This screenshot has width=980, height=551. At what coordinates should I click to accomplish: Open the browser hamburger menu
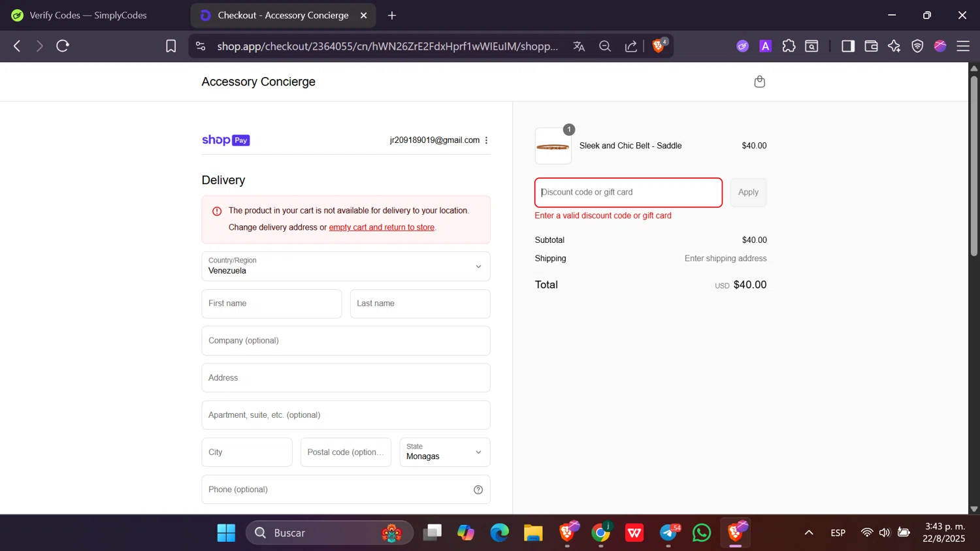click(963, 46)
